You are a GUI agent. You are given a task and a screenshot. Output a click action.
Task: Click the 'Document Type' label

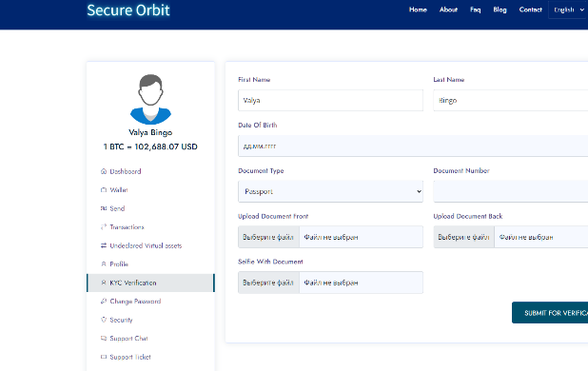pyautogui.click(x=261, y=171)
